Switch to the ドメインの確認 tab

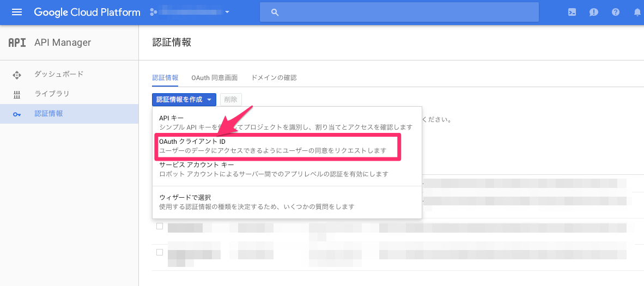click(x=274, y=78)
